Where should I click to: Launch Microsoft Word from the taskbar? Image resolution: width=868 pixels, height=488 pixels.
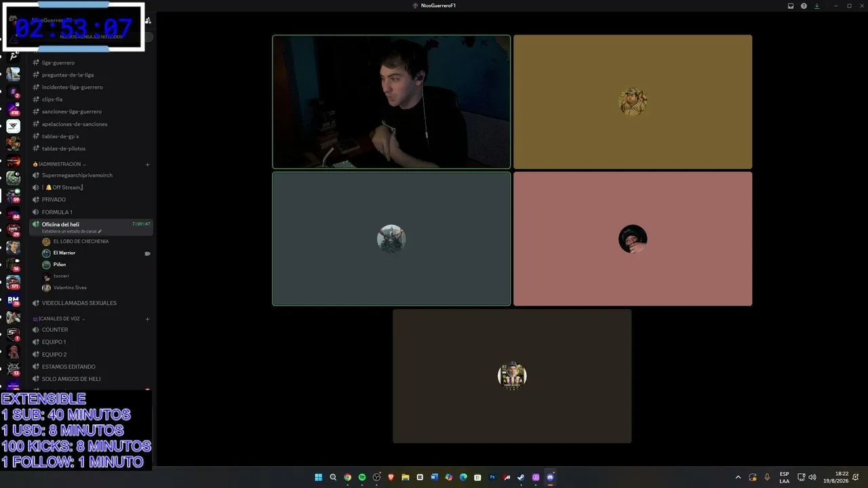point(434,477)
